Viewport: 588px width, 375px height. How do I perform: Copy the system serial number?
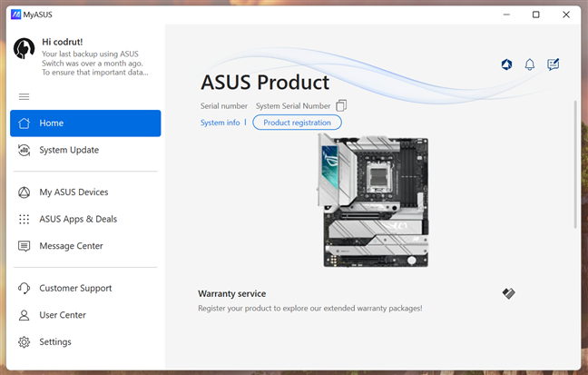pos(341,105)
